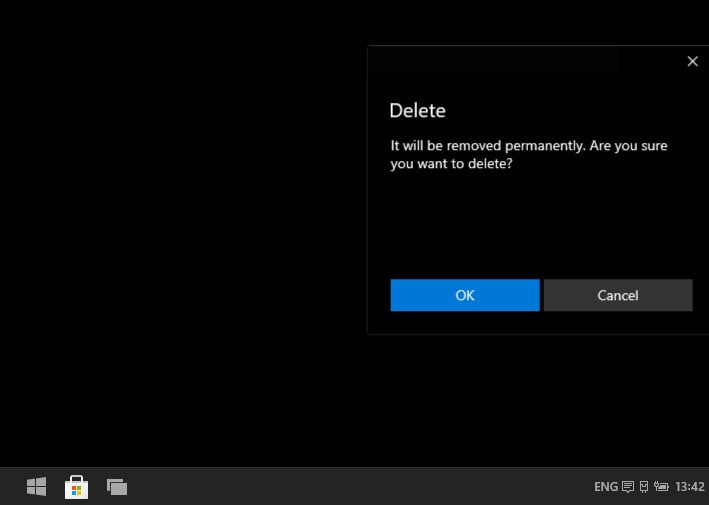
Task: Switch the ENG input language indicator
Action: pyautogui.click(x=606, y=487)
